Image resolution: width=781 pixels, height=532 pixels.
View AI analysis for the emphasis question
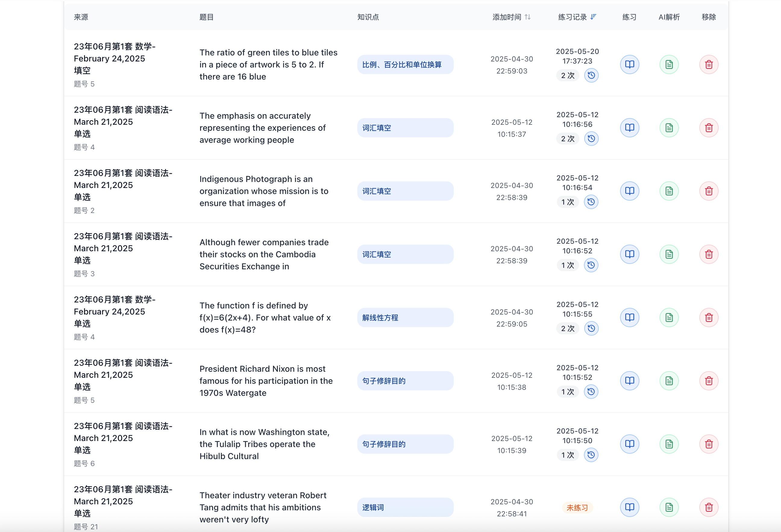click(x=669, y=128)
